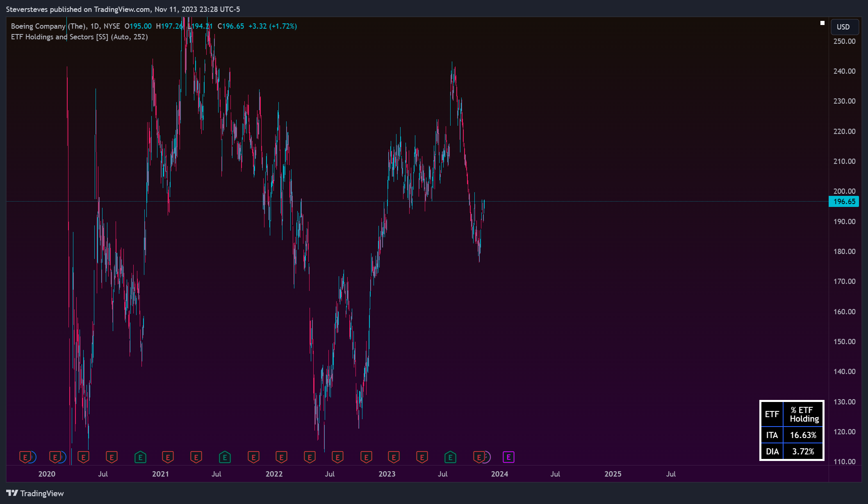Click the 150.00 price axis label
This screenshot has width=868, height=504.
pos(844,342)
